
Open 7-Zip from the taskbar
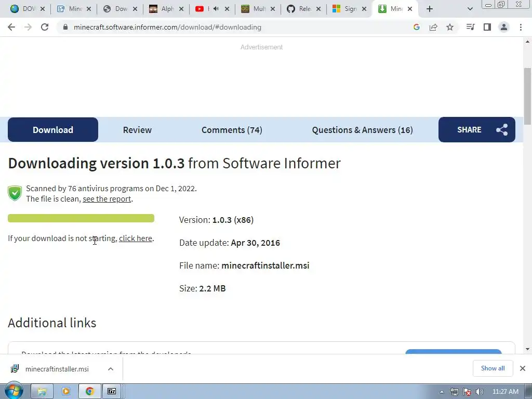click(x=112, y=392)
